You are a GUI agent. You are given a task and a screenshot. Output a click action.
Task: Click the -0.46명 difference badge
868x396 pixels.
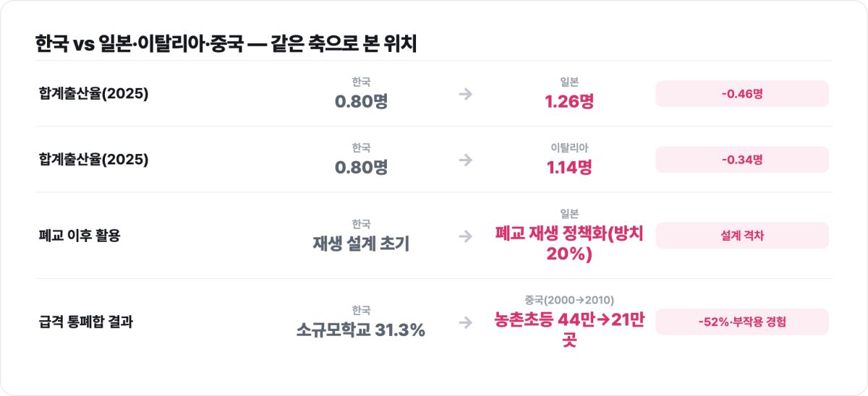click(x=742, y=94)
